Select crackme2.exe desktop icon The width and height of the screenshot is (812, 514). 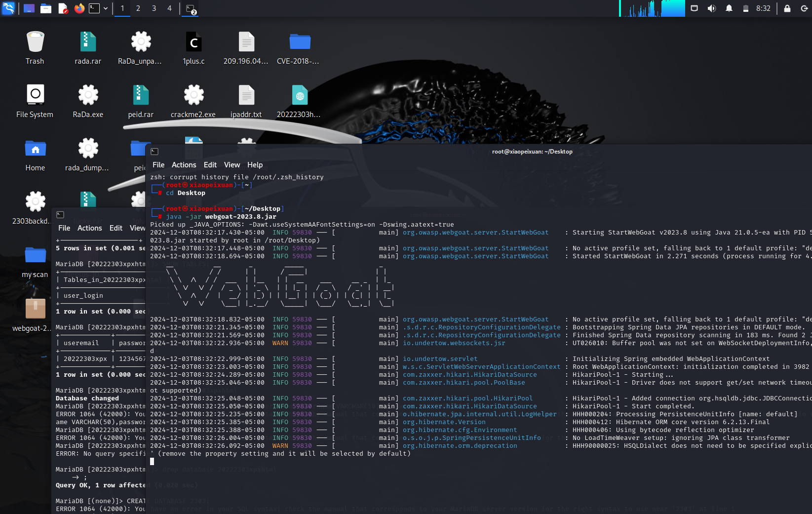193,101
